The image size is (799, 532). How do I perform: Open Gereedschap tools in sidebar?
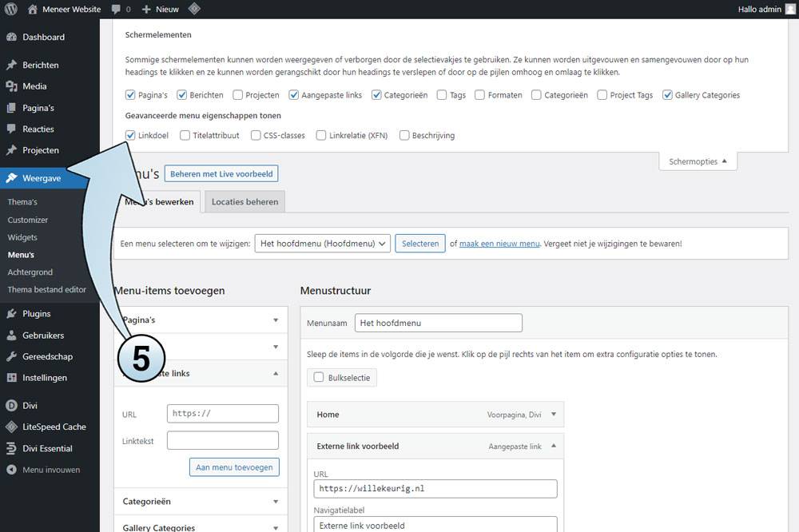(47, 357)
